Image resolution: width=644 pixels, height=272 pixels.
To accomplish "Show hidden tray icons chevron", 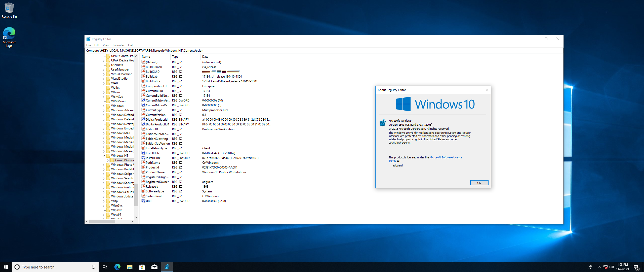I will click(599, 267).
